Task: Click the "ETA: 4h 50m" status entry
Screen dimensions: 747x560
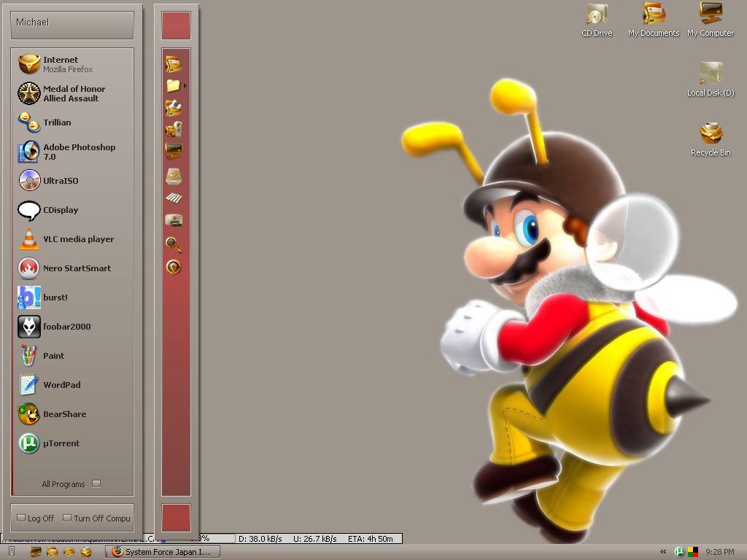Action: [371, 539]
